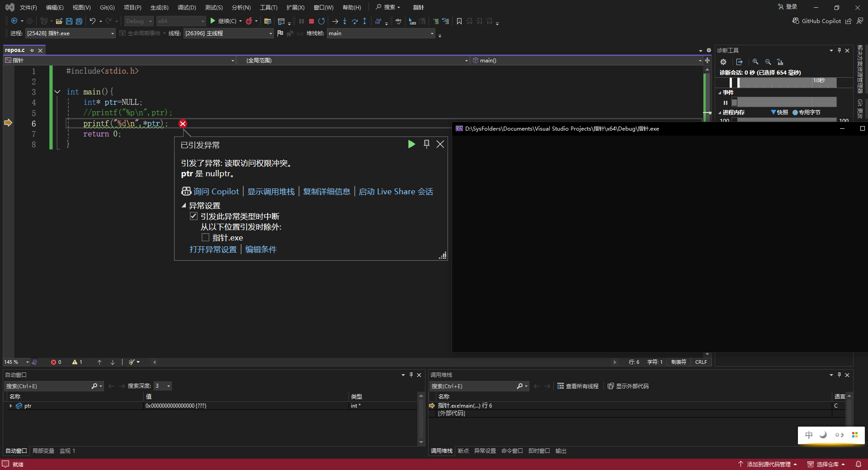The image size is (868, 470).
Task: Collapse the 异常设置 section
Action: coord(184,206)
